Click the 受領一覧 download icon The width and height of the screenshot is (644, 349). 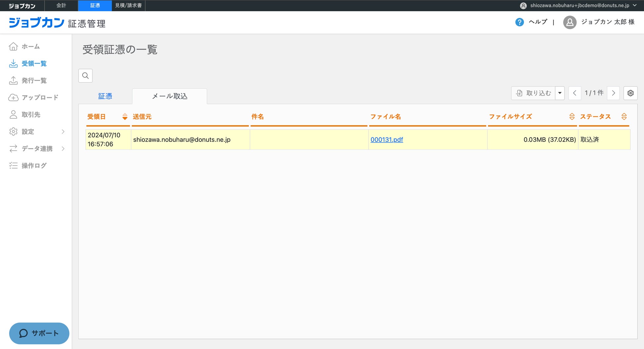click(x=13, y=63)
